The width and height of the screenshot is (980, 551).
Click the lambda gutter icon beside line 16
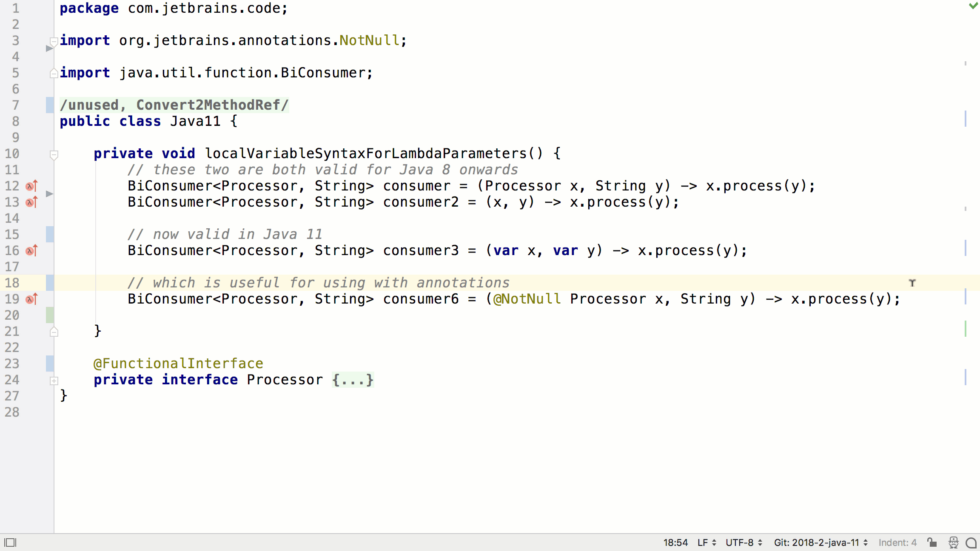(x=30, y=251)
